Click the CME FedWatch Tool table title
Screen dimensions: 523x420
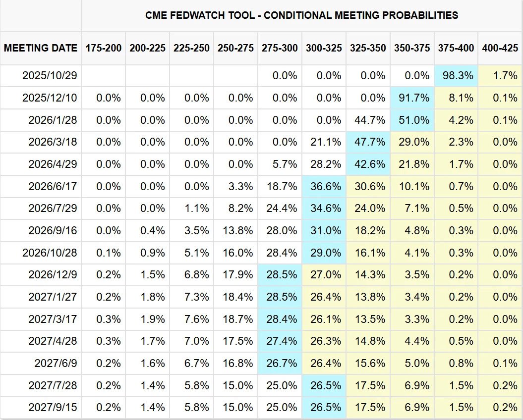(301, 15)
